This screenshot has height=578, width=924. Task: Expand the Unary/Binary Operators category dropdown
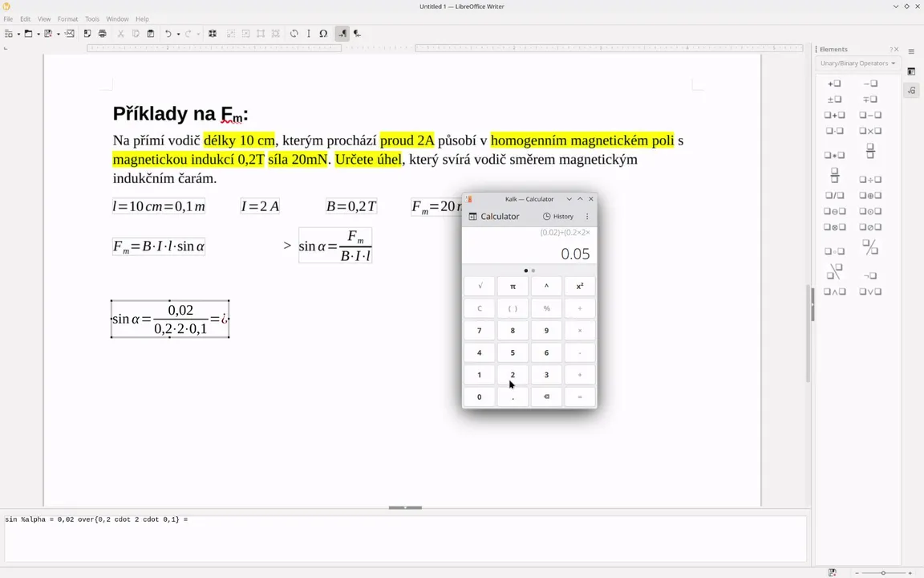tap(858, 63)
